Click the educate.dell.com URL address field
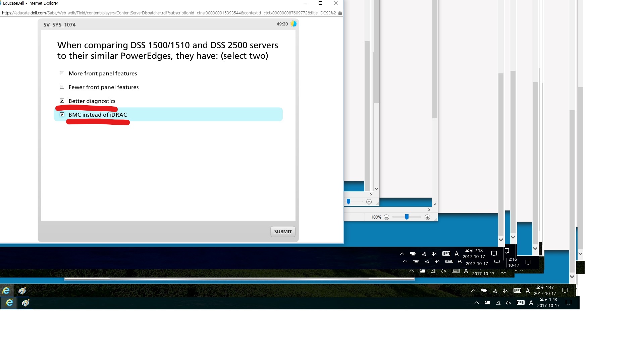The height and width of the screenshot is (362, 644). [x=168, y=13]
